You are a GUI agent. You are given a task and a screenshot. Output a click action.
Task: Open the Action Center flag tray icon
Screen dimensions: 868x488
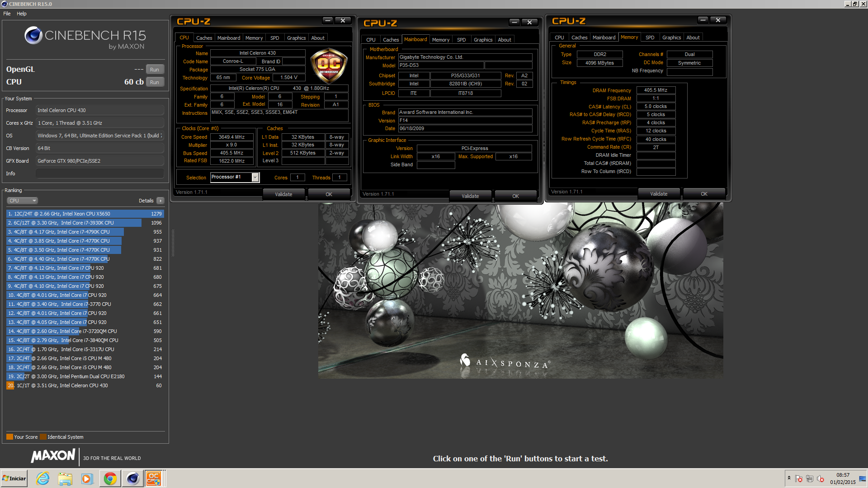pyautogui.click(x=799, y=479)
